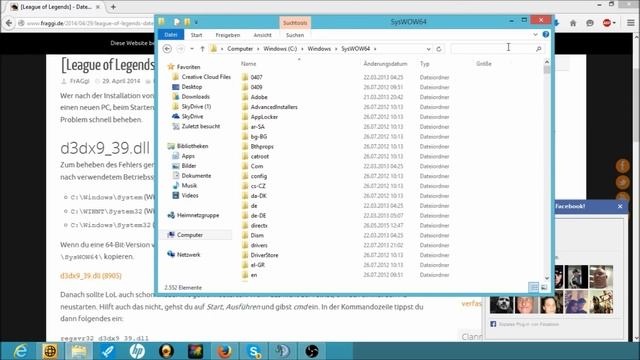Image resolution: width=640 pixels, height=360 pixels.
Task: Sort by Änderungsdatum column header
Action: [385, 64]
